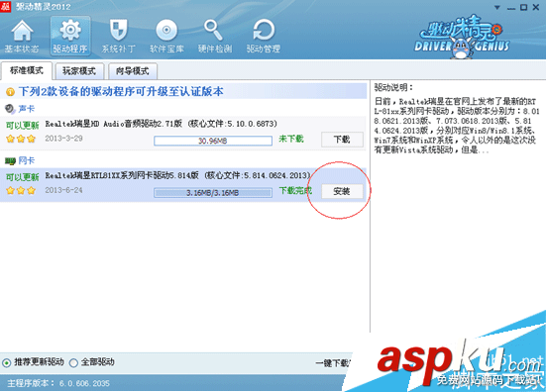Select the Realtek HD Audio driver row
546x392 pixels.
tap(183, 134)
